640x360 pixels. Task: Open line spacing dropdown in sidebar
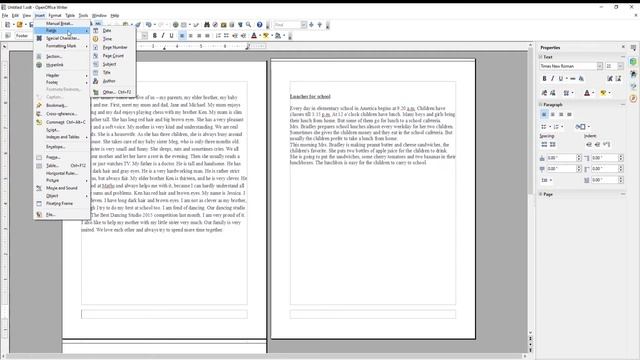coord(547,180)
